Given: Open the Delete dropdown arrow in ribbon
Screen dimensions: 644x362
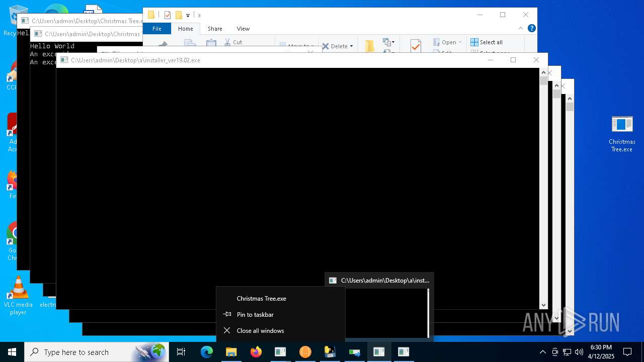Looking at the screenshot, I should tap(351, 46).
